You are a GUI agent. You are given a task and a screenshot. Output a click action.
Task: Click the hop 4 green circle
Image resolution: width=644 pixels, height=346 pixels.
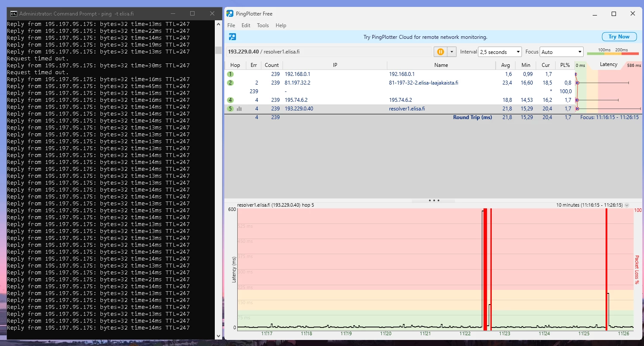click(x=230, y=100)
